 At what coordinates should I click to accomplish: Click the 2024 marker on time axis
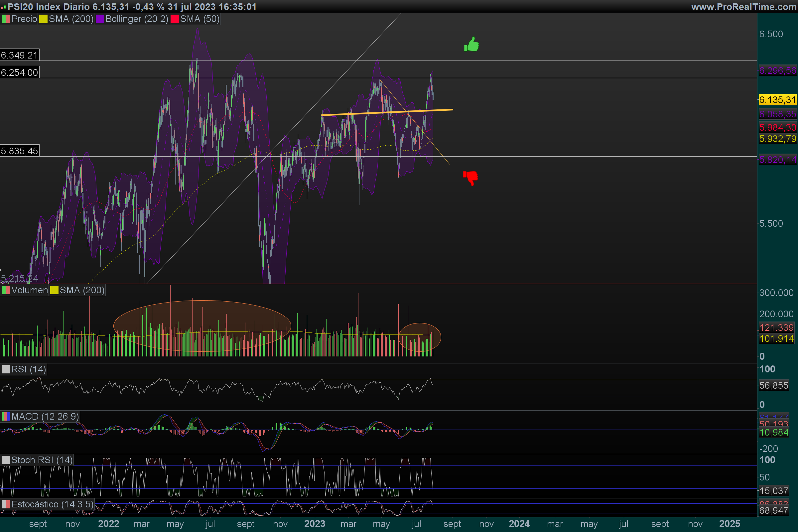[519, 524]
